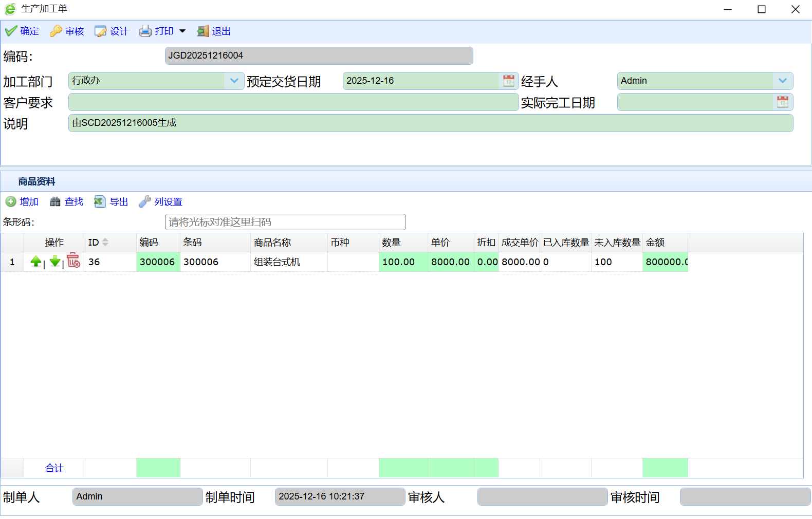The height and width of the screenshot is (519, 812).
Task: Click the 打印 printer icon
Action: (x=145, y=31)
